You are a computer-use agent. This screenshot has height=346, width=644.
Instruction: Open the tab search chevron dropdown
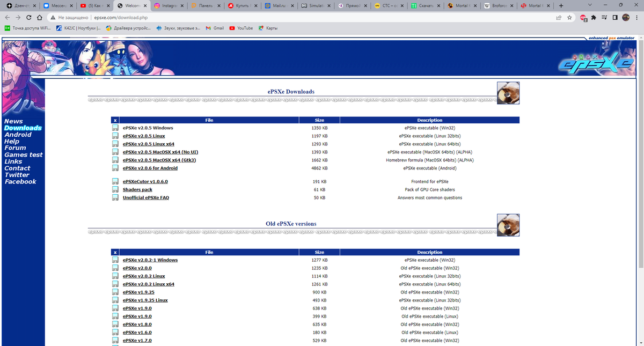click(590, 5)
